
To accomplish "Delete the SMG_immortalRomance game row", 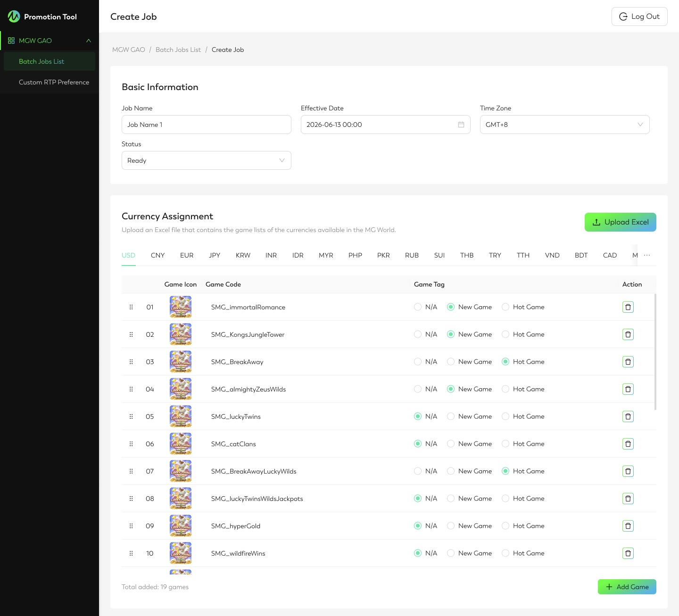I will coord(628,307).
